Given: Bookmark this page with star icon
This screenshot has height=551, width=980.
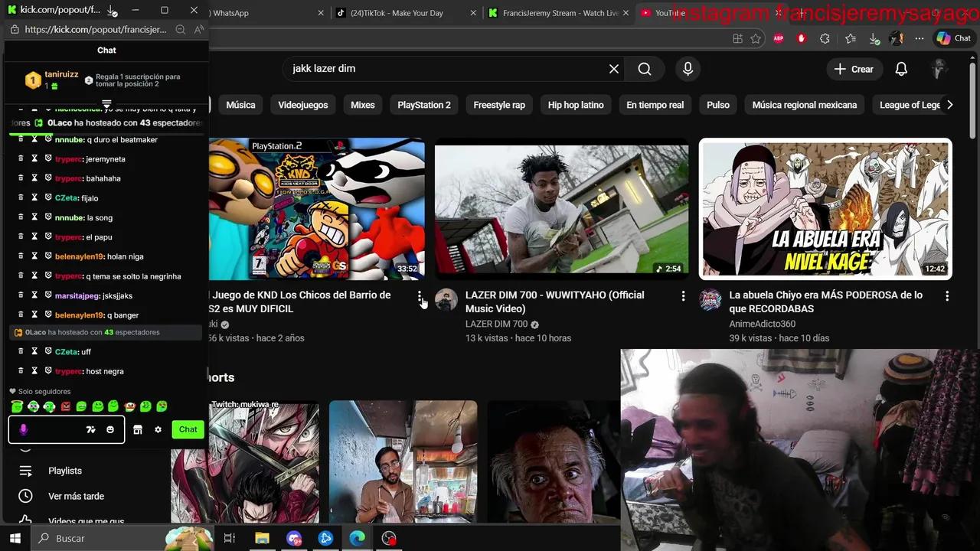Looking at the screenshot, I should click(756, 38).
